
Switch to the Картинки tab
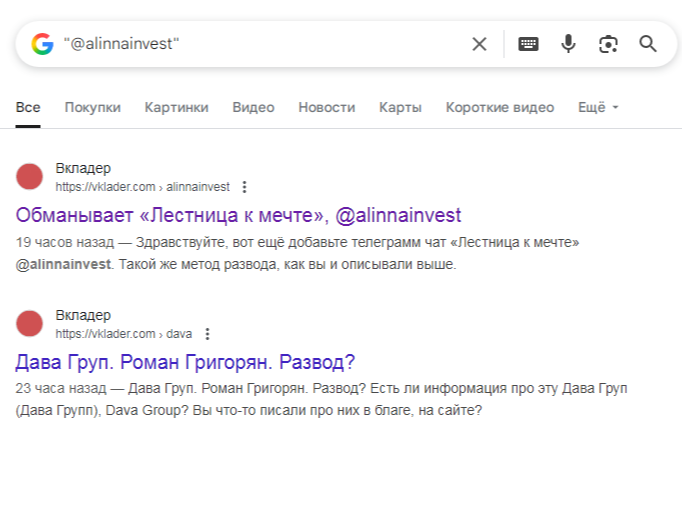pos(176,107)
